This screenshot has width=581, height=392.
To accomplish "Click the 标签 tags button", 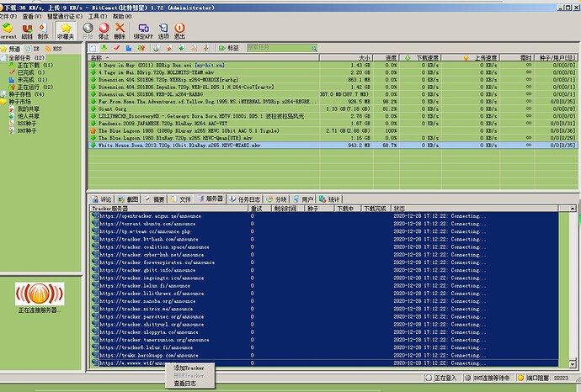I will point(229,48).
